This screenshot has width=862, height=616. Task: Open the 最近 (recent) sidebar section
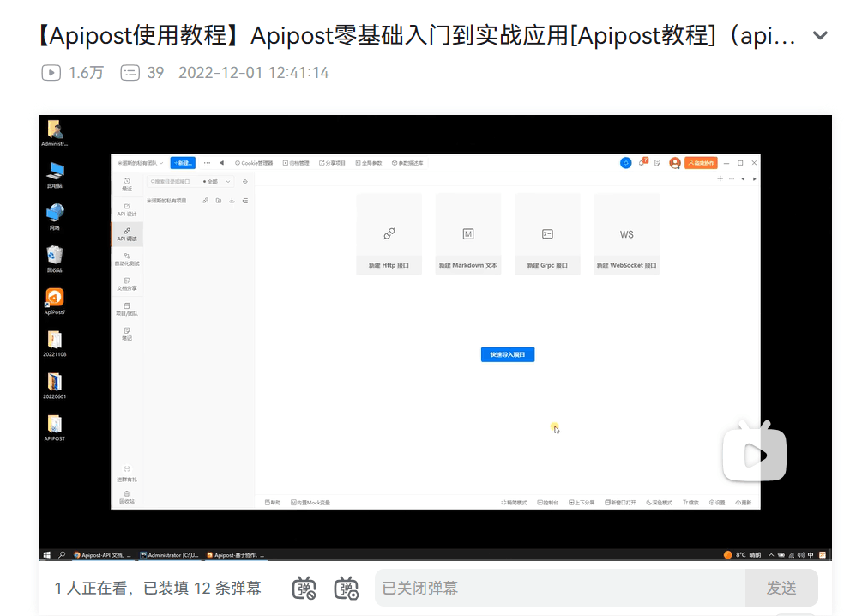coord(127,184)
